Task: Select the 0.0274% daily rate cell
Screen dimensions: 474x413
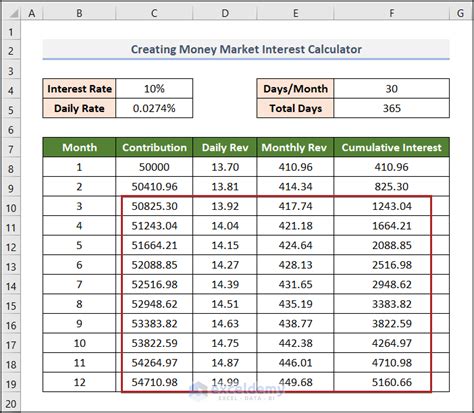Action: point(154,108)
